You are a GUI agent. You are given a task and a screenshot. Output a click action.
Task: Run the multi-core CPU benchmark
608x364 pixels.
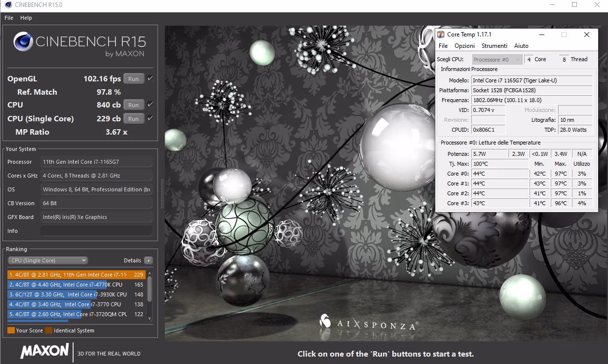pos(134,105)
